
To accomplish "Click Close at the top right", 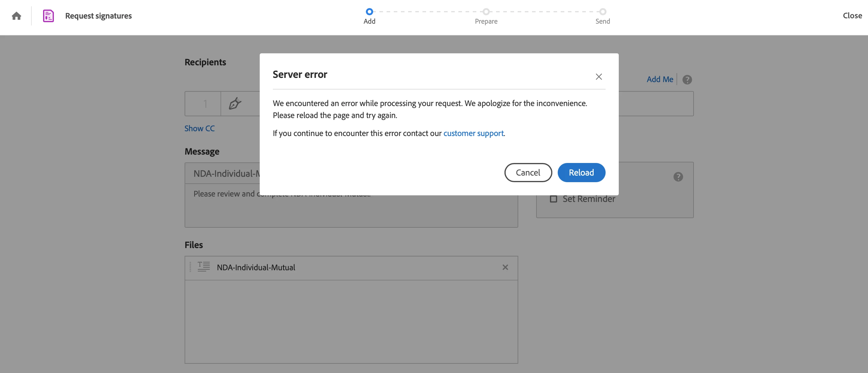I will (852, 16).
